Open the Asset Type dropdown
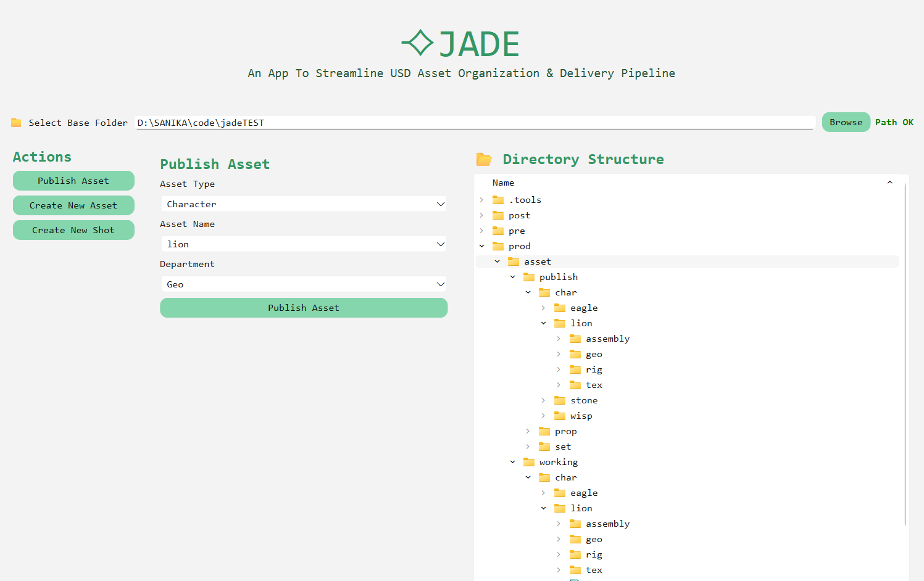This screenshot has width=924, height=581. click(x=304, y=204)
